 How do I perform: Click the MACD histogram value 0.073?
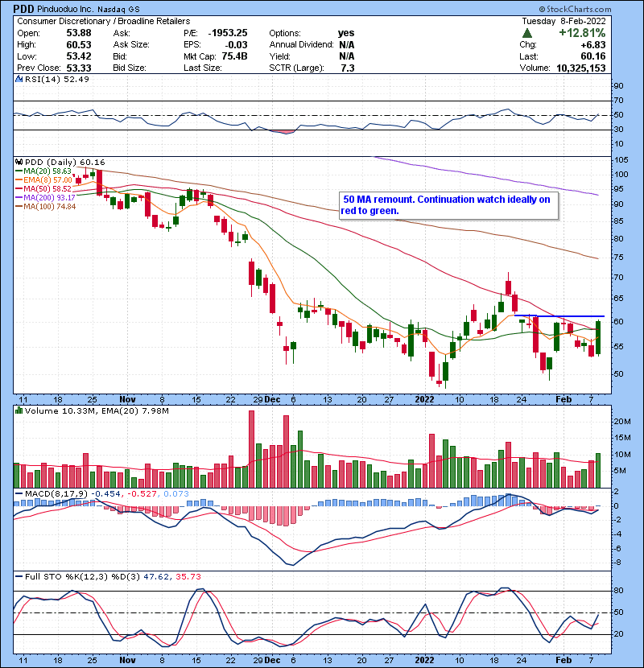176,494
